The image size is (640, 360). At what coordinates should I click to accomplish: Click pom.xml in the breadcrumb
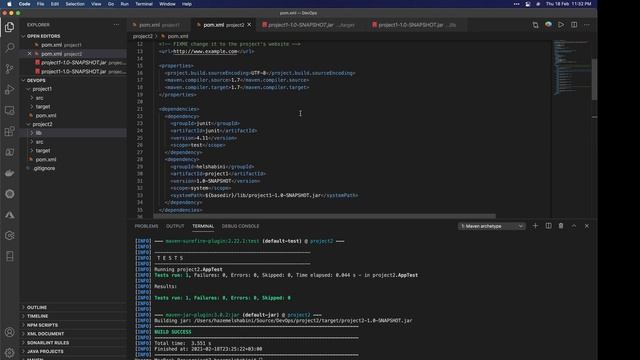coord(178,36)
